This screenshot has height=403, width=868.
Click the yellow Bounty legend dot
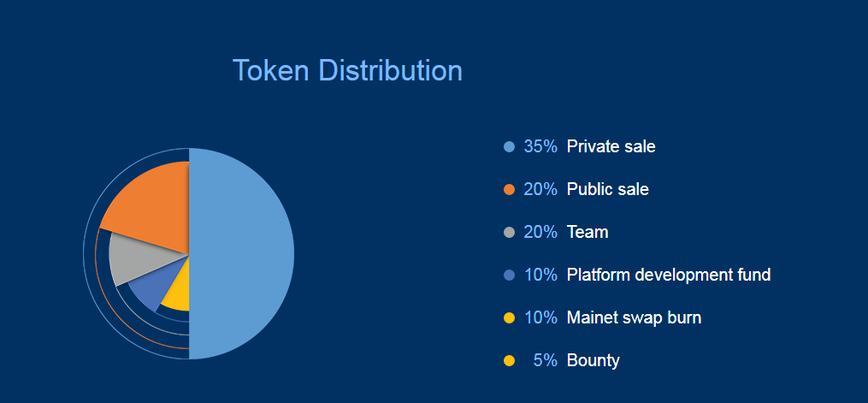click(x=510, y=360)
